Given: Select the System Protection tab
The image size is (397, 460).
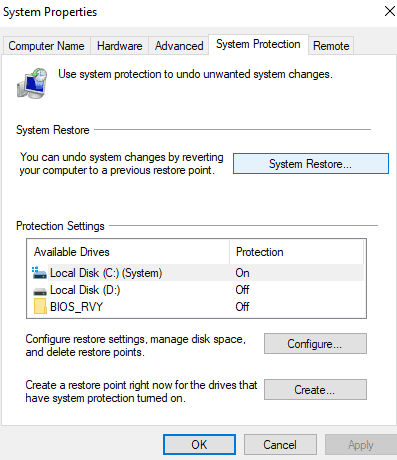Looking at the screenshot, I should pos(258,44).
